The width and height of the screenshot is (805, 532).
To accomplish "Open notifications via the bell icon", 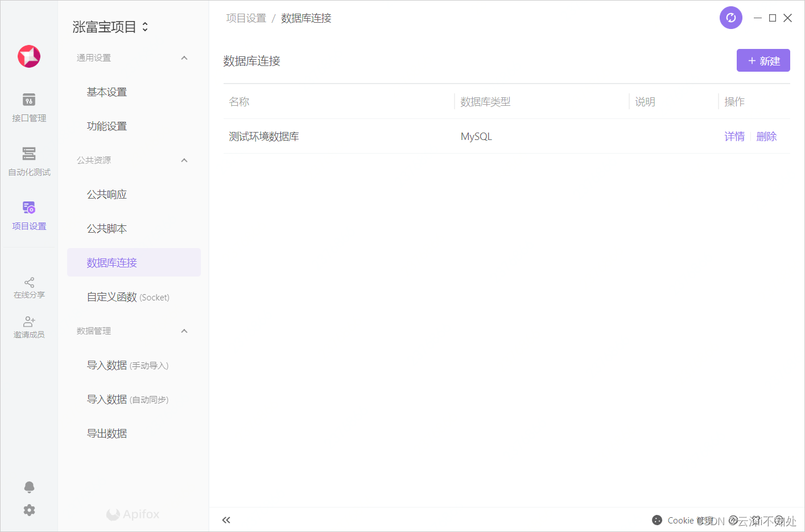I will tap(29, 487).
